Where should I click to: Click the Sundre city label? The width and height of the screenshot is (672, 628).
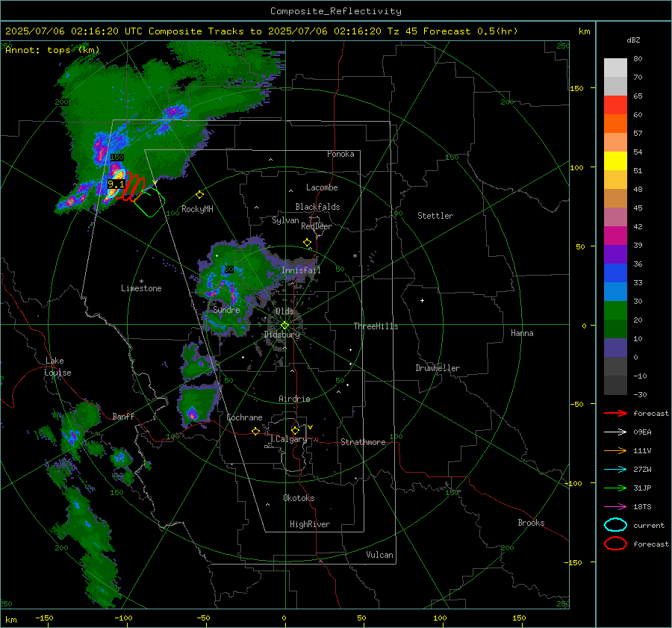coord(226,310)
